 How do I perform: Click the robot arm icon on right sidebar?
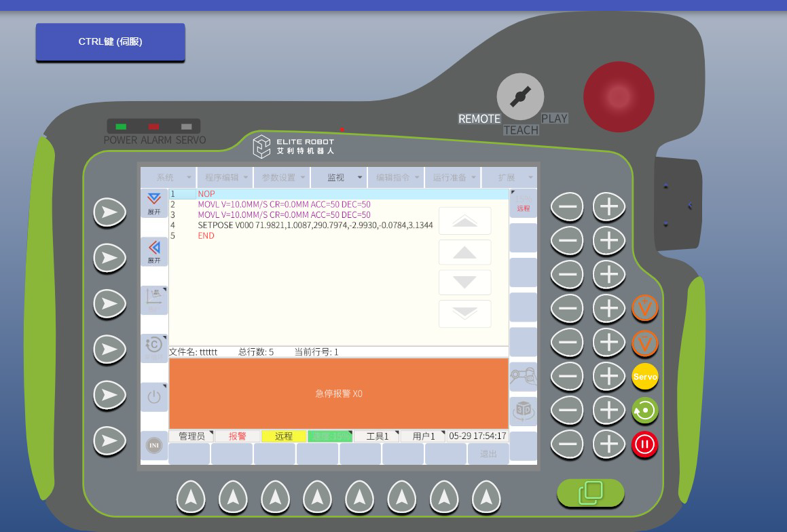pyautogui.click(x=523, y=377)
